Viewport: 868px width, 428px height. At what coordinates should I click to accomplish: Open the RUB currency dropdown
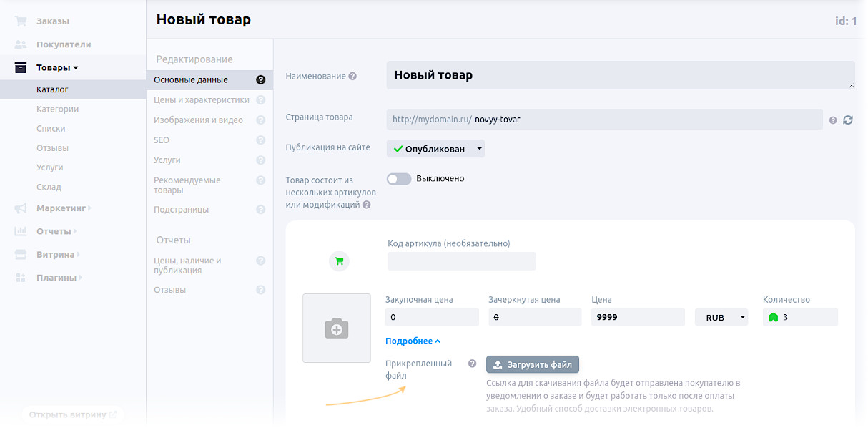(x=721, y=317)
